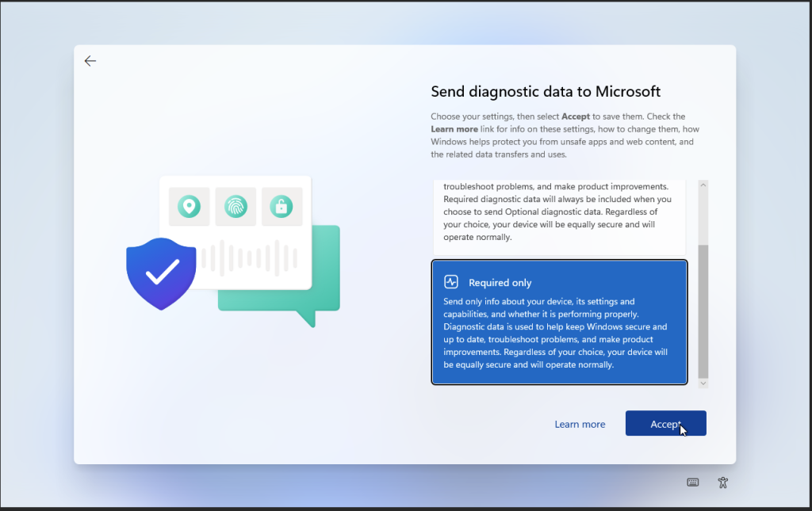
Task: Click the scrollbar down arrow
Action: click(703, 383)
